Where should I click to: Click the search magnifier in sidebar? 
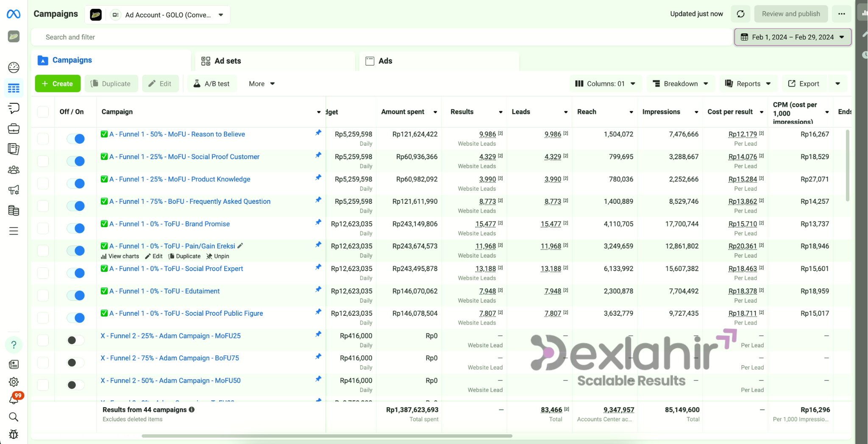[14, 417]
